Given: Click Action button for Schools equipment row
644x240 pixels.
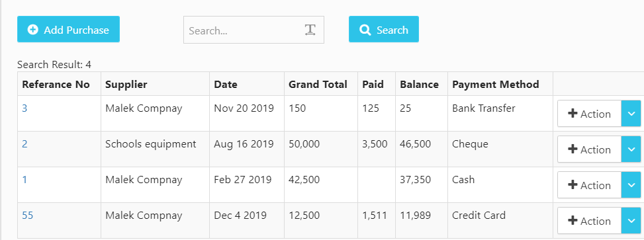Looking at the screenshot, I should pyautogui.click(x=589, y=149).
